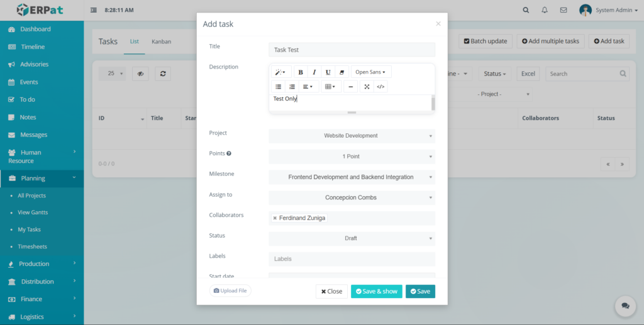The width and height of the screenshot is (644, 325).
Task: Click the Title input field
Action: [352, 50]
